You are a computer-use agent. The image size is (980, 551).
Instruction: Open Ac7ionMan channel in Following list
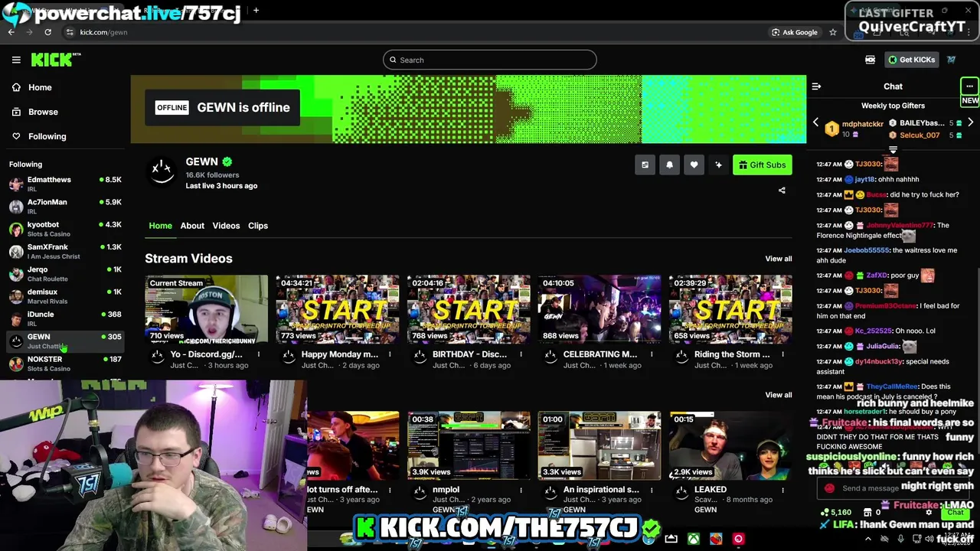point(65,206)
